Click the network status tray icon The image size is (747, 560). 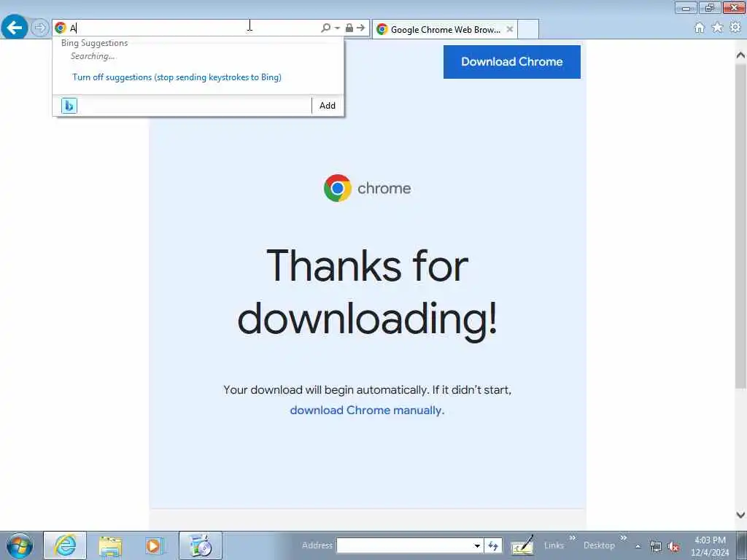(656, 547)
